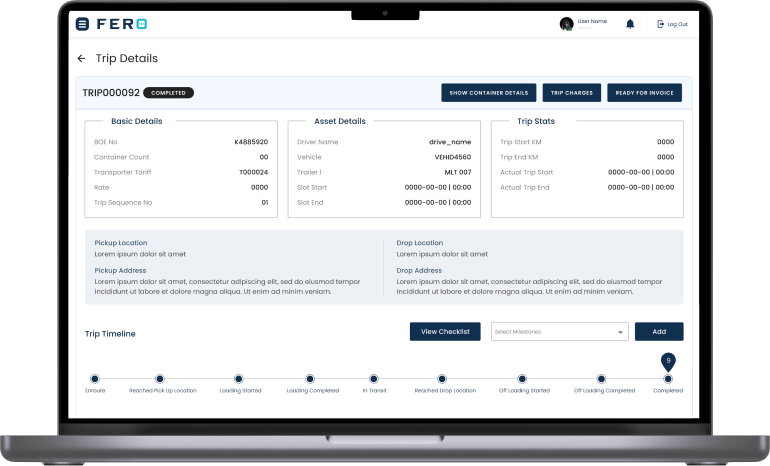This screenshot has width=770, height=466.
Task: Open the hamburger menu icon beside FERO
Action: tap(82, 24)
